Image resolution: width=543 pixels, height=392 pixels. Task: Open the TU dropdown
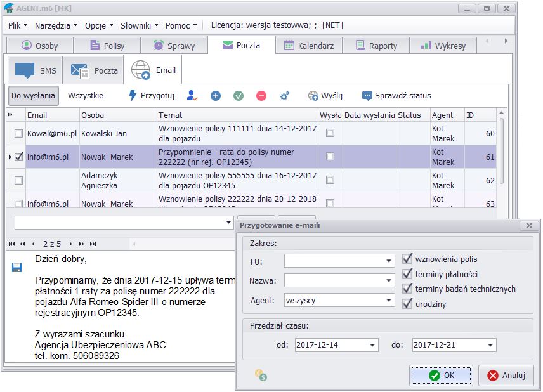pos(389,261)
